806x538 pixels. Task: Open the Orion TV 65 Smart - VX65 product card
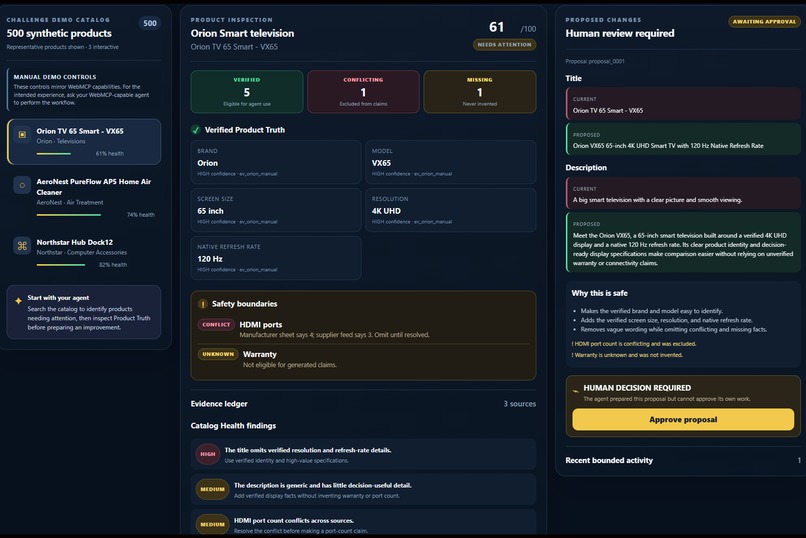(x=84, y=142)
